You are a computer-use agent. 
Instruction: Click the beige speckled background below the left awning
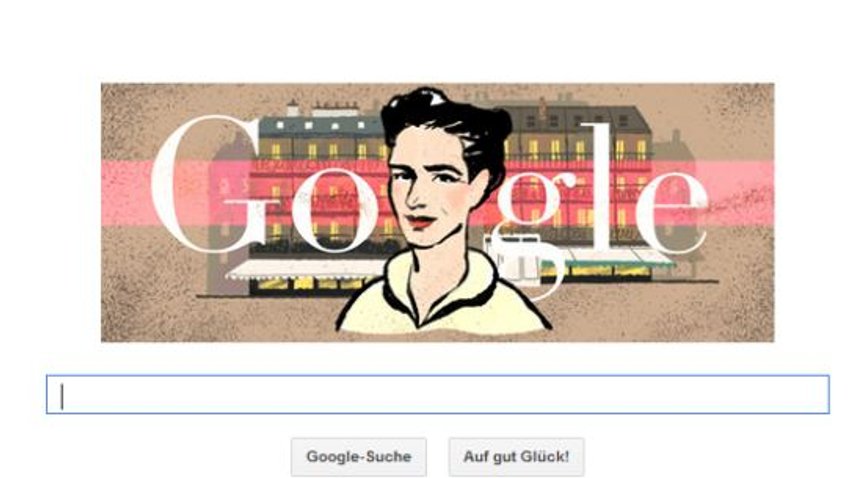[x=228, y=320]
